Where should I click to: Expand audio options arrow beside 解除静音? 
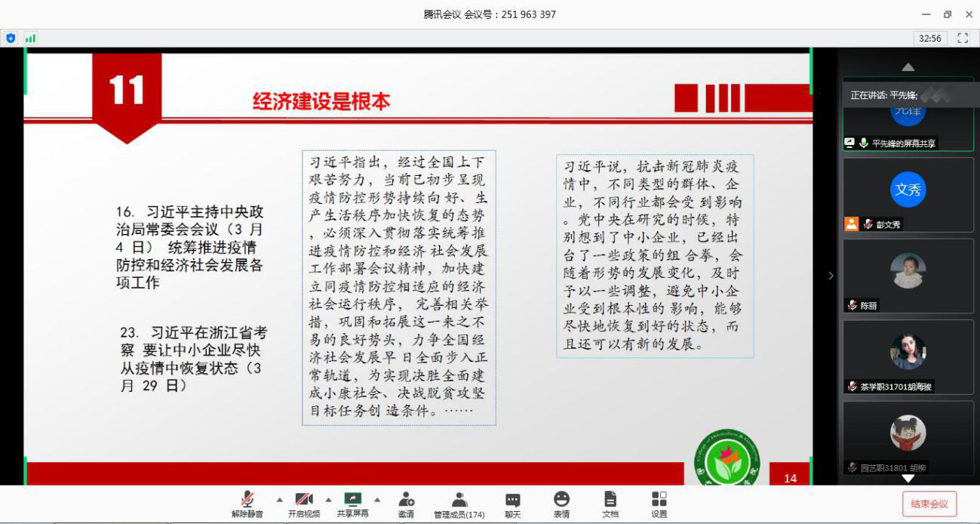(x=280, y=500)
